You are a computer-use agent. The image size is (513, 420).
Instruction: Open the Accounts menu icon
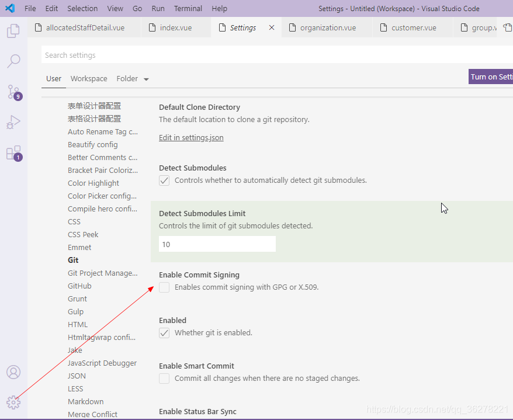click(13, 372)
